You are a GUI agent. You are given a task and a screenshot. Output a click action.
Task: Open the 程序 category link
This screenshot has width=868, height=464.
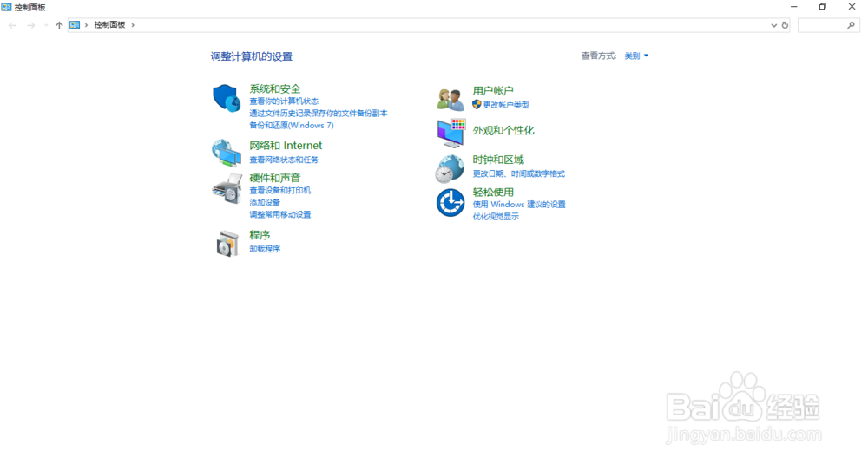(260, 235)
